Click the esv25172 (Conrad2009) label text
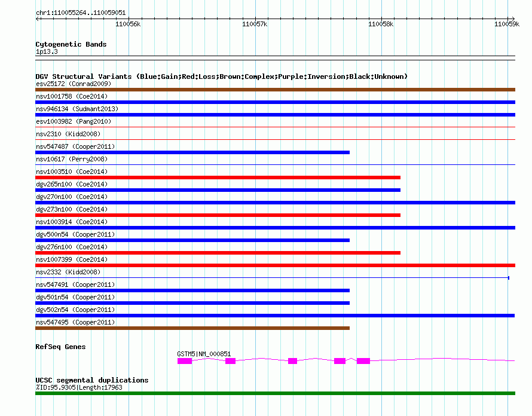532x416 pixels. tap(74, 84)
